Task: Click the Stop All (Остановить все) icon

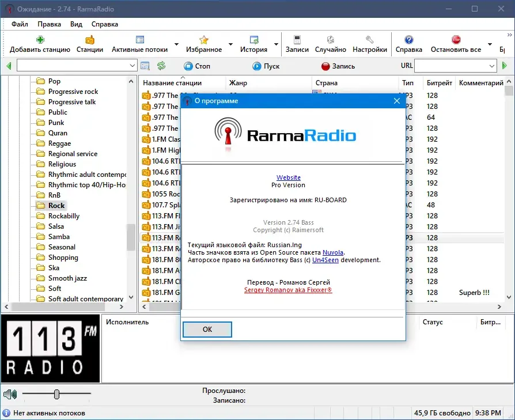Action: 456,40
